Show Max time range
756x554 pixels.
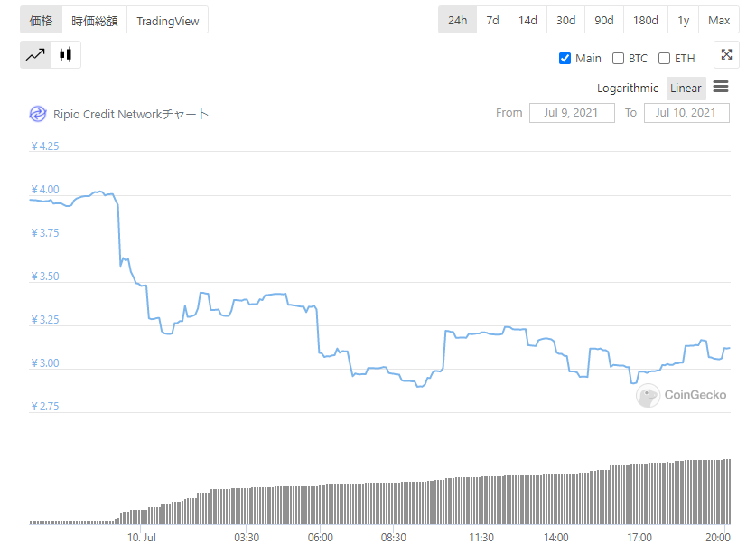719,20
